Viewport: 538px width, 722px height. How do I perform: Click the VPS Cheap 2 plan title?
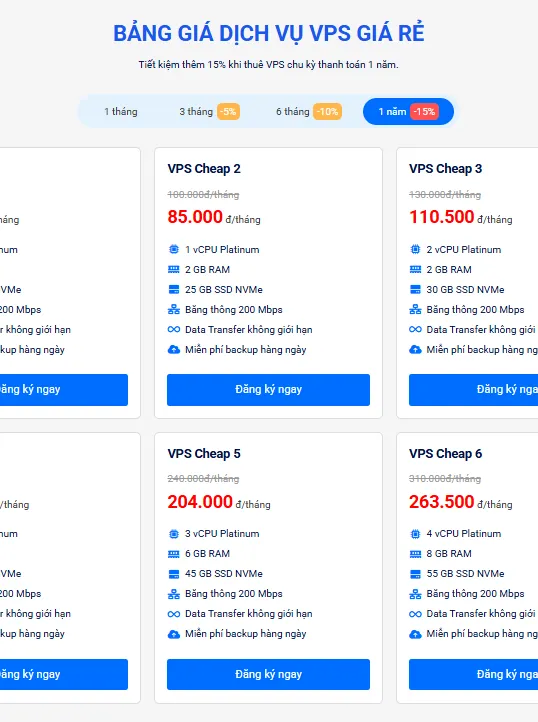pos(204,169)
